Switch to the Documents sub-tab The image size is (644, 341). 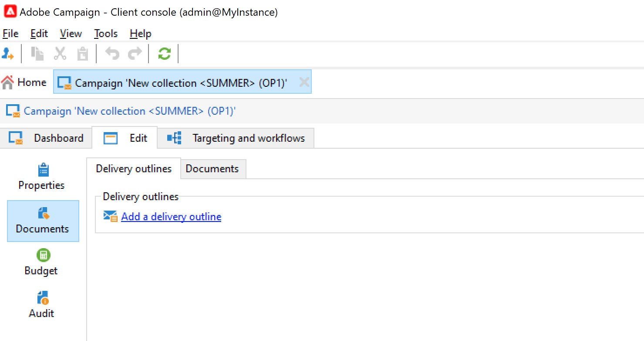coord(212,169)
